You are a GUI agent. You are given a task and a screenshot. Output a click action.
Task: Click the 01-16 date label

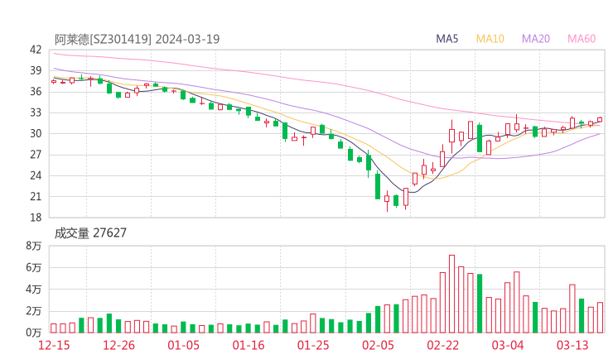click(x=249, y=345)
